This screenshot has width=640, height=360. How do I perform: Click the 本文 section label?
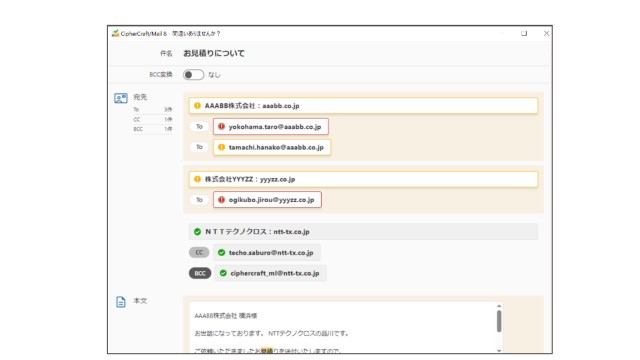point(140,301)
